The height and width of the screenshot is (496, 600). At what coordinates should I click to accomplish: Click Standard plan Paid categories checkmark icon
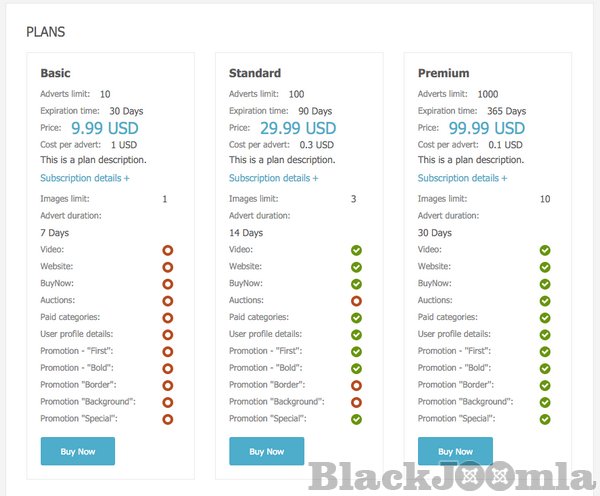356,317
